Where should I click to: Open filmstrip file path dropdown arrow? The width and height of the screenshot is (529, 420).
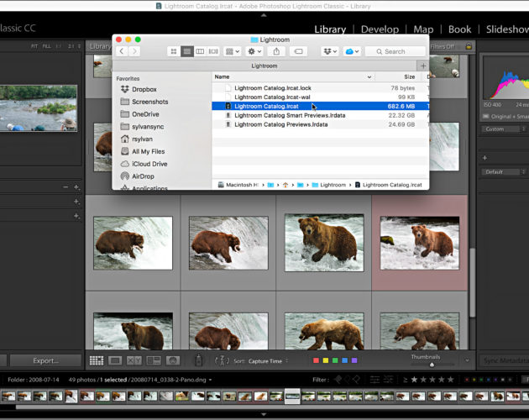pos(210,380)
